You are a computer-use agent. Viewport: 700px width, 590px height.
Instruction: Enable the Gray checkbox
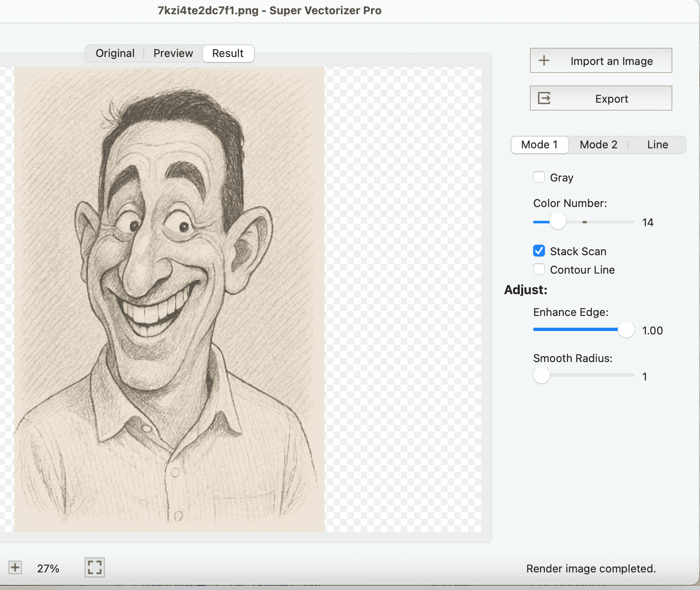coord(539,177)
